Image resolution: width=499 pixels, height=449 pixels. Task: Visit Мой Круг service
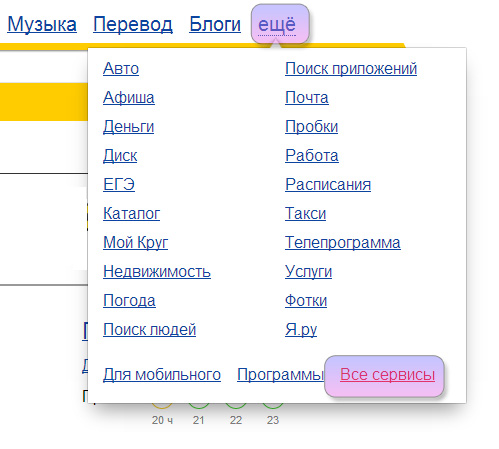coord(135,242)
